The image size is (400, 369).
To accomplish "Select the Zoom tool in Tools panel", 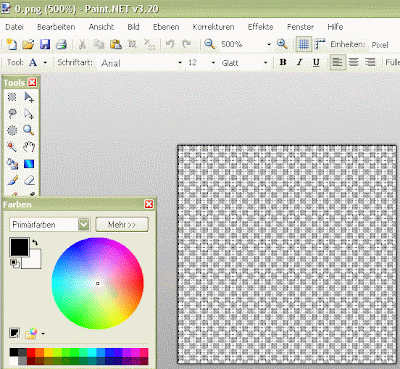I will click(29, 130).
